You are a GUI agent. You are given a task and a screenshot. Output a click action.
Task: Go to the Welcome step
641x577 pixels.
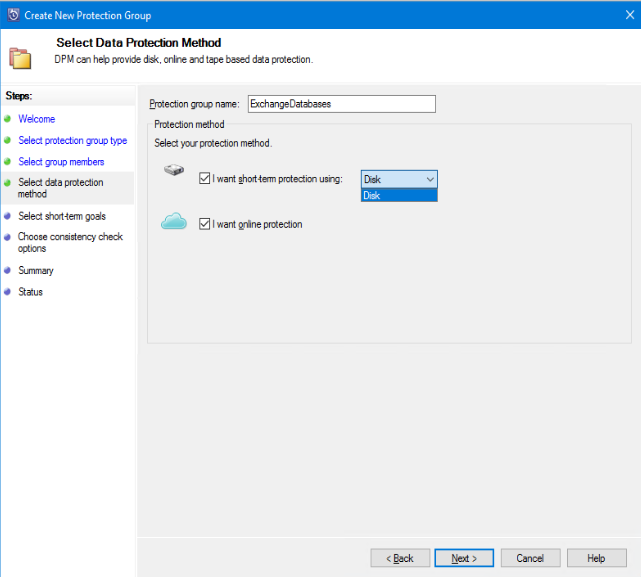click(x=36, y=119)
